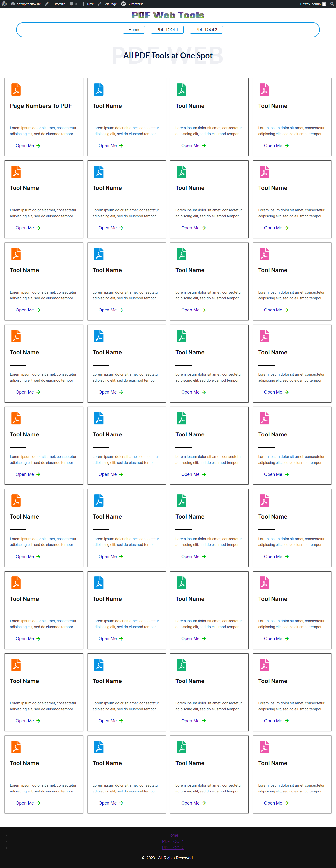Open the New content menu
The height and width of the screenshot is (868, 336).
point(88,4)
